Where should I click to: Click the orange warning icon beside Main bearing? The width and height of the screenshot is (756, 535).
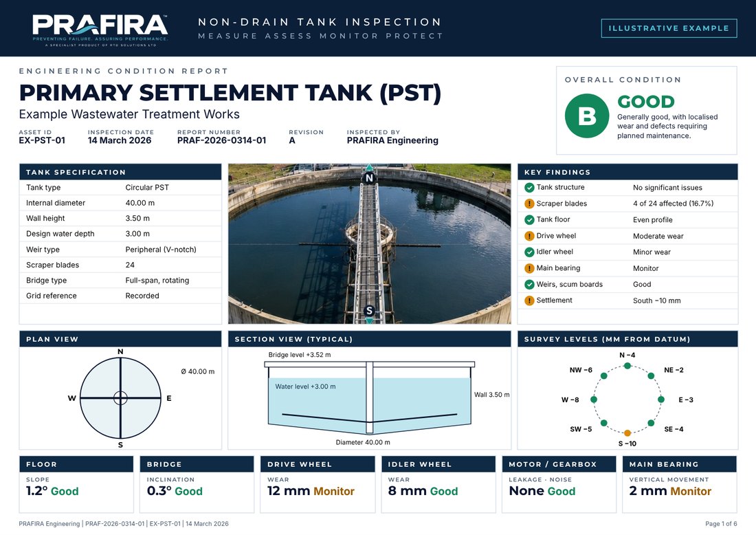pos(529,268)
